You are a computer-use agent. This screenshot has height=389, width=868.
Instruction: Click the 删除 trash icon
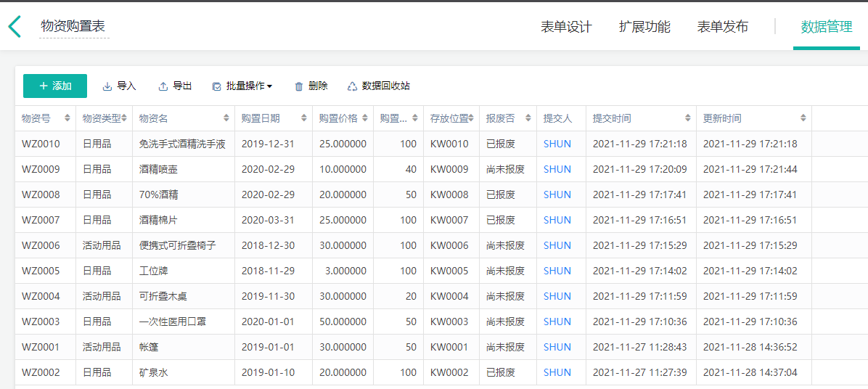point(298,86)
